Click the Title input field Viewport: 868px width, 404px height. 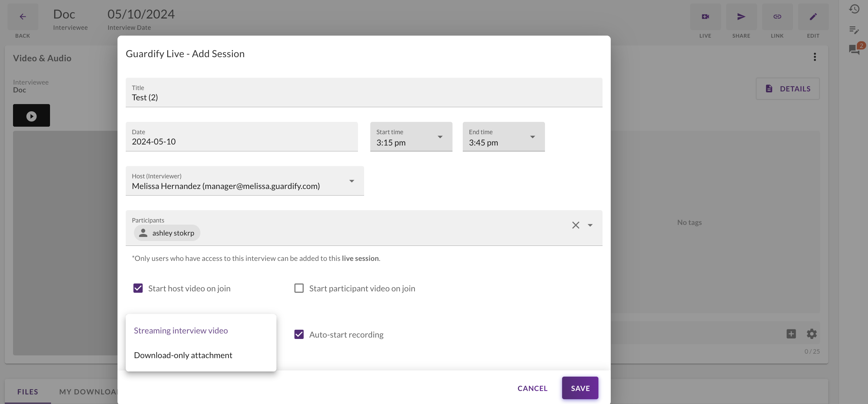coord(364,98)
